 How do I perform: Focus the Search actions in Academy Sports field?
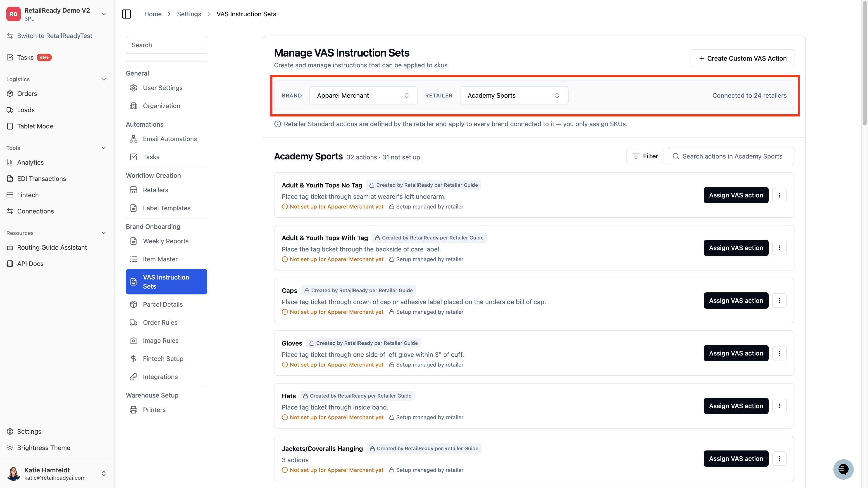click(x=731, y=156)
